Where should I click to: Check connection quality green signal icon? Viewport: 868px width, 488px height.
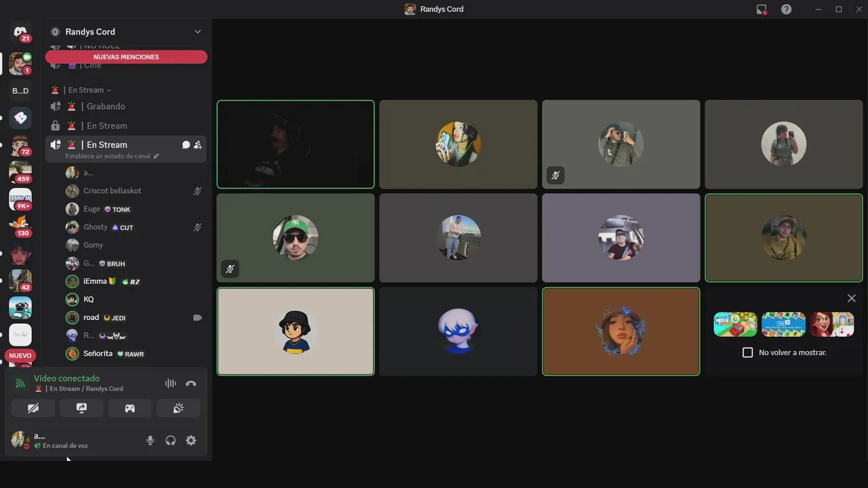[20, 384]
